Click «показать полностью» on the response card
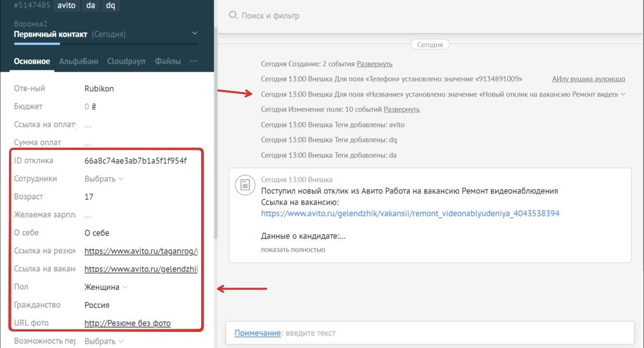This screenshot has width=644, height=348. tap(293, 249)
